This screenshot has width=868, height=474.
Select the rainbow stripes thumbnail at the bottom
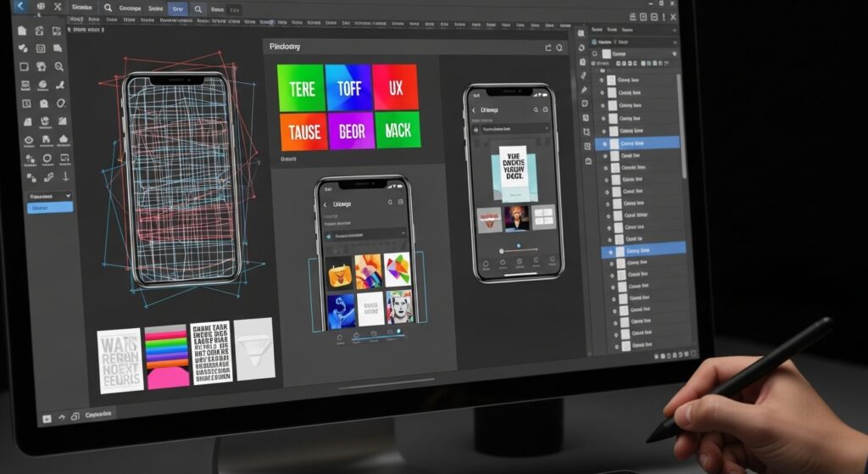coord(166,355)
